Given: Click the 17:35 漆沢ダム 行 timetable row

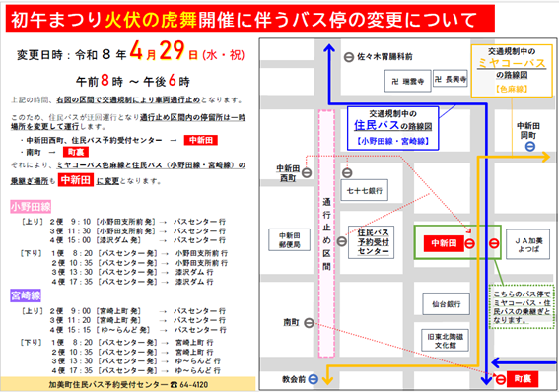Looking at the screenshot, I should (132, 282).
